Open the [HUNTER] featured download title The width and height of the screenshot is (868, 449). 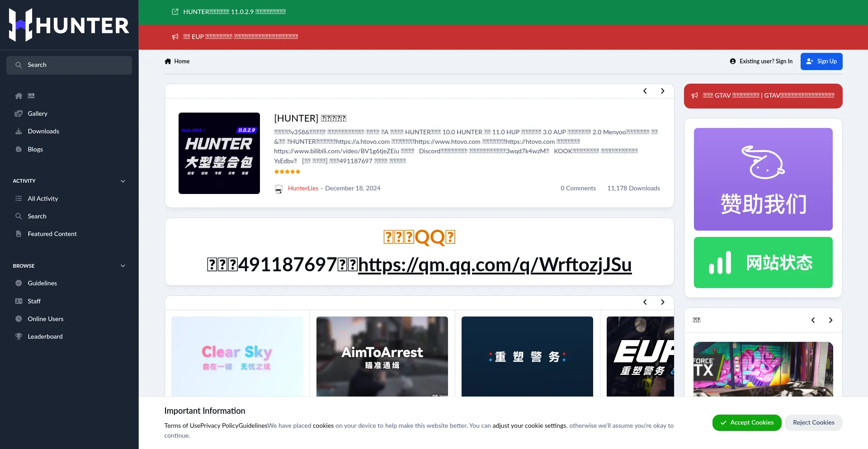(x=310, y=118)
